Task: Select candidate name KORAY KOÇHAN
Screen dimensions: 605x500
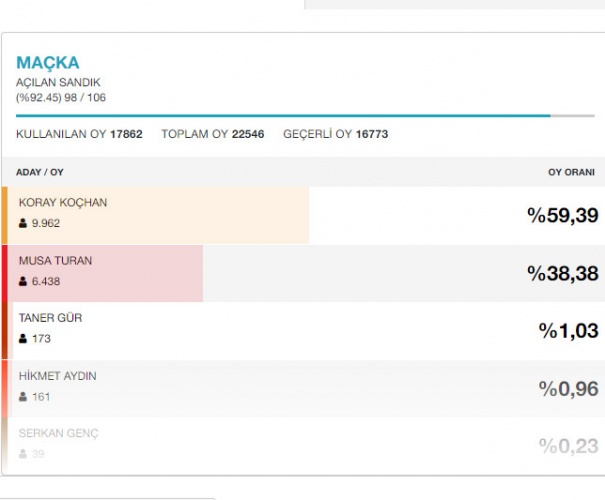Action: [63, 203]
